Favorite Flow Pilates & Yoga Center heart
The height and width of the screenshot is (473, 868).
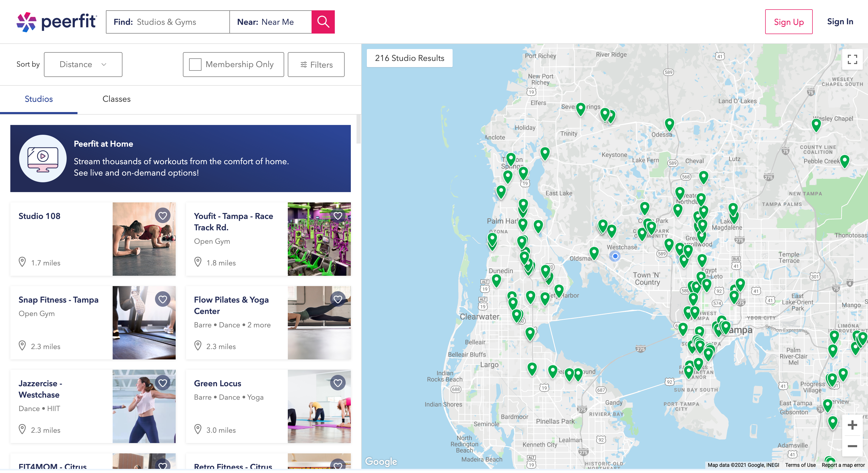[x=338, y=299]
